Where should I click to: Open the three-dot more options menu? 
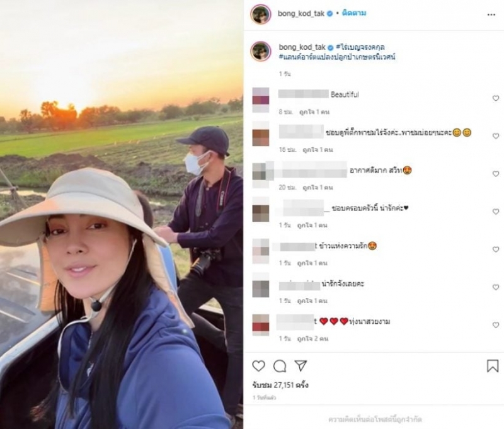491,14
